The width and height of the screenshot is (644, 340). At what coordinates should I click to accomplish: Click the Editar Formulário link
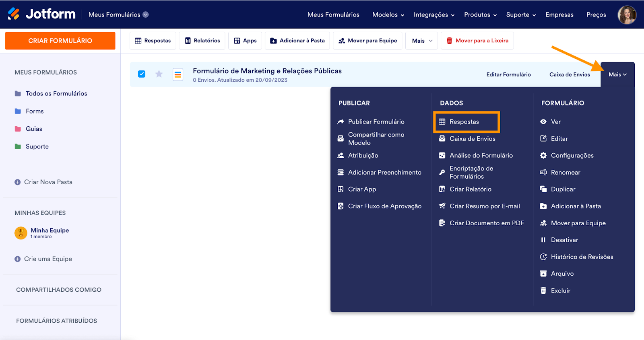[508, 74]
